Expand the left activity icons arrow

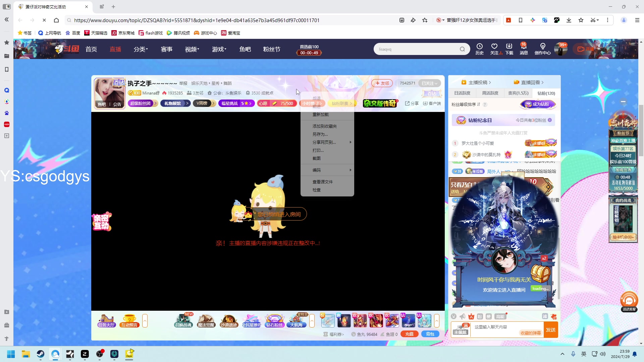coord(145,321)
